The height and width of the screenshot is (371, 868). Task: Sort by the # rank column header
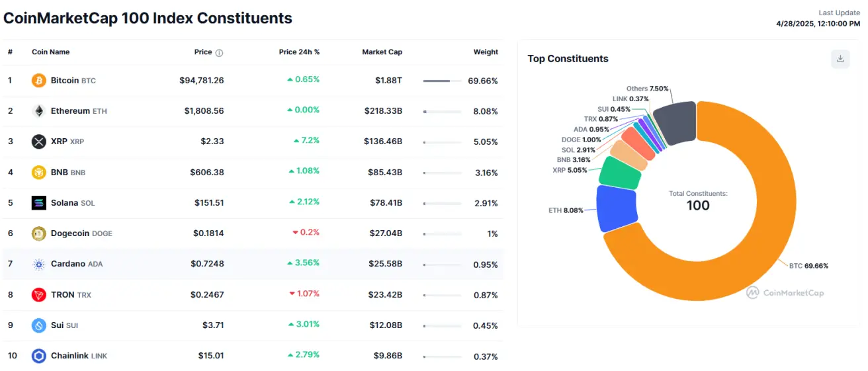coord(10,52)
